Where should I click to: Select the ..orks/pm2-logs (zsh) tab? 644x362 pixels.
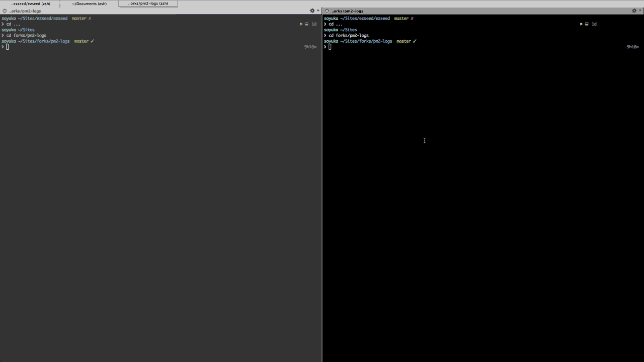[147, 4]
